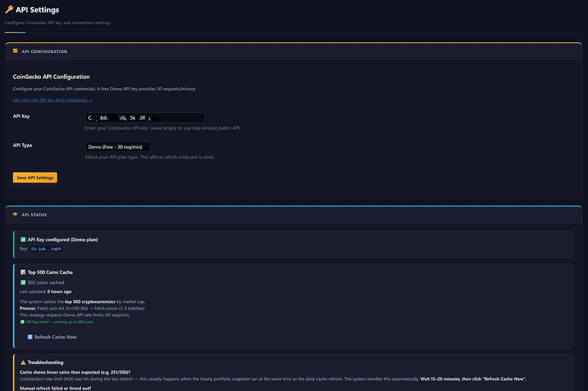Screen dimensions: 588x391
Task: Open the API Type dropdown
Action: [118, 147]
